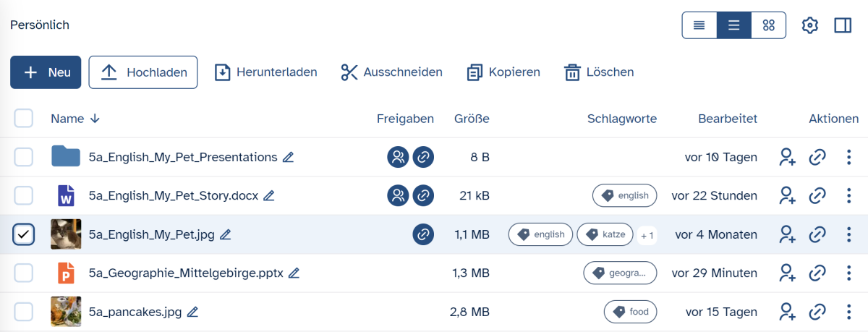The width and height of the screenshot is (868, 332).
Task: Toggle the right sidebar panel icon
Action: click(843, 25)
